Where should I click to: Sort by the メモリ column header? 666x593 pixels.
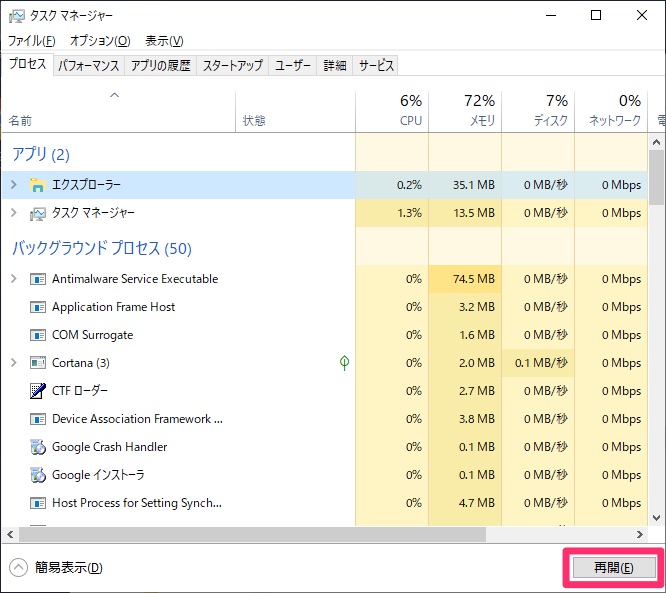465,111
